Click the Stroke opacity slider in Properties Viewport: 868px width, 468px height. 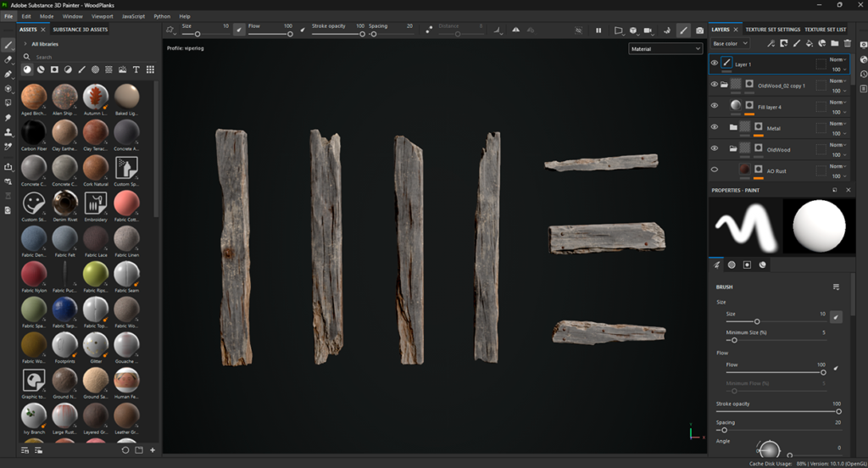(778, 411)
